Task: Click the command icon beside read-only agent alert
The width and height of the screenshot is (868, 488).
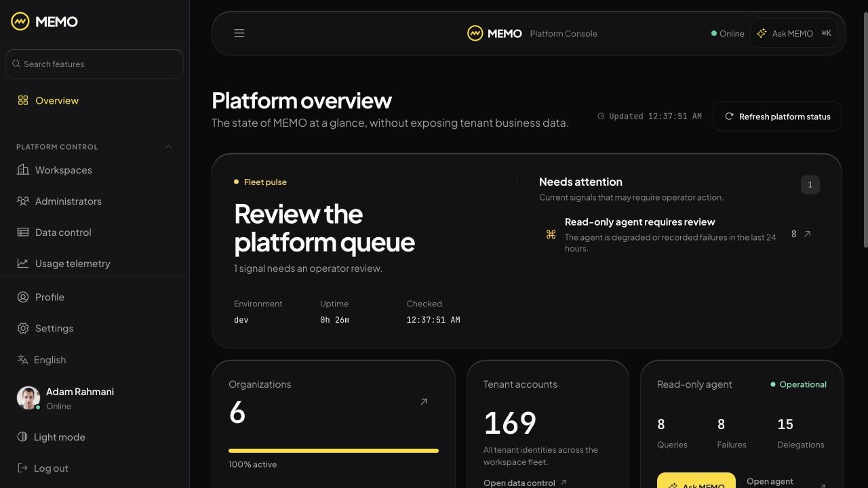Action: click(551, 235)
